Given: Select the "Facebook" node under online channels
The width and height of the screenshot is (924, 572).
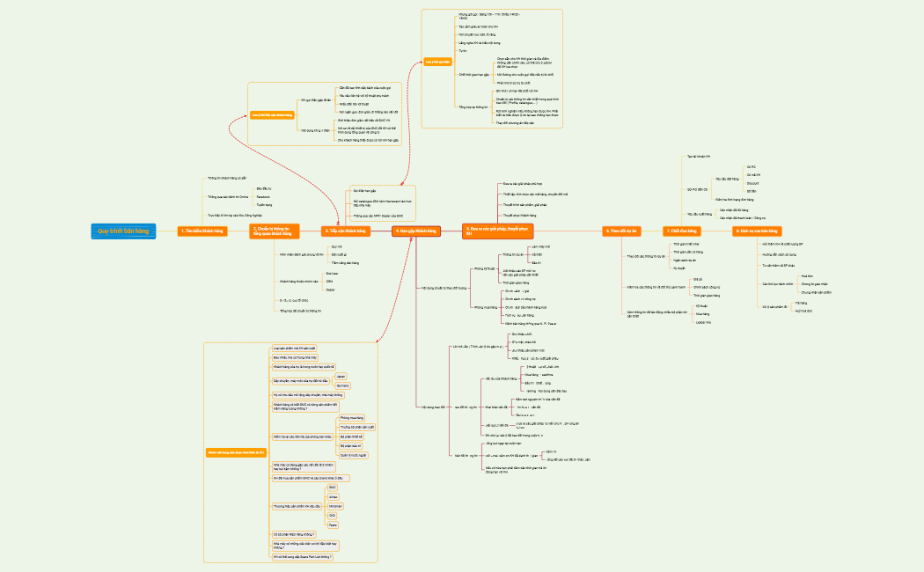Looking at the screenshot, I should (x=262, y=196).
